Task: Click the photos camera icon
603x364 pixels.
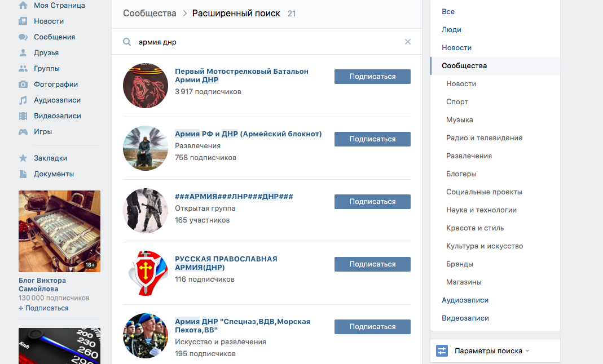Action: tap(23, 84)
